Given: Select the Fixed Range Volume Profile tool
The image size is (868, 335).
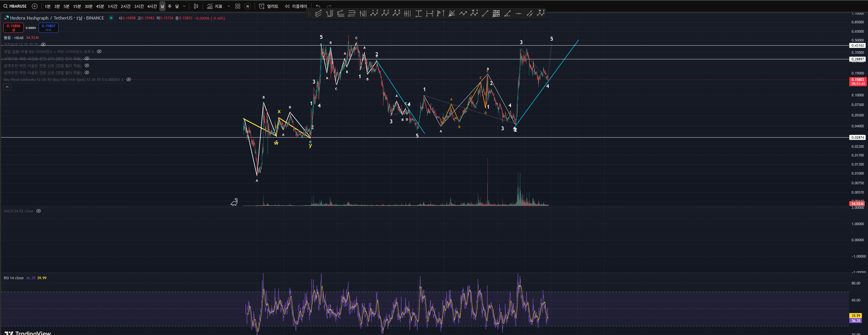Looking at the screenshot, I should click(x=441, y=13).
